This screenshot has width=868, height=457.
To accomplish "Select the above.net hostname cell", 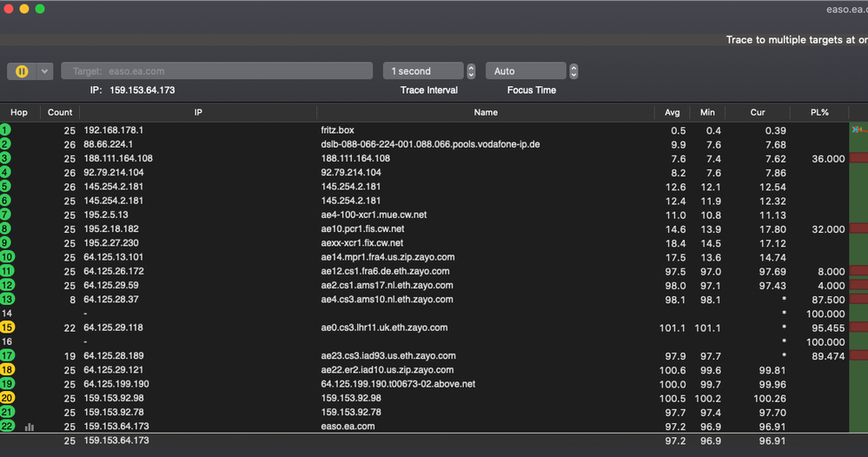I will click(x=398, y=383).
